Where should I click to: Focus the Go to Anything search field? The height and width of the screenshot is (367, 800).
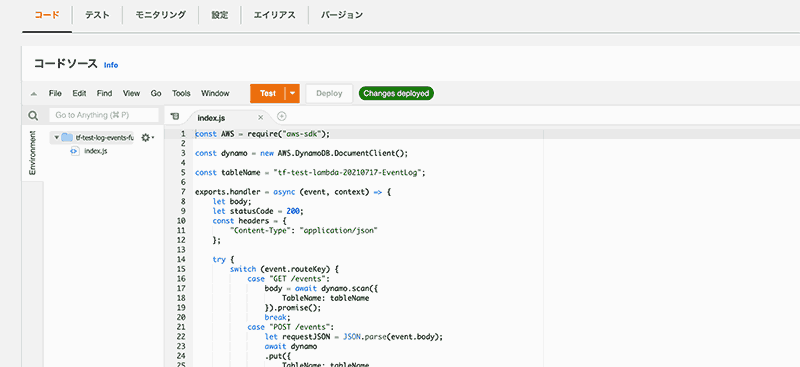(104, 115)
